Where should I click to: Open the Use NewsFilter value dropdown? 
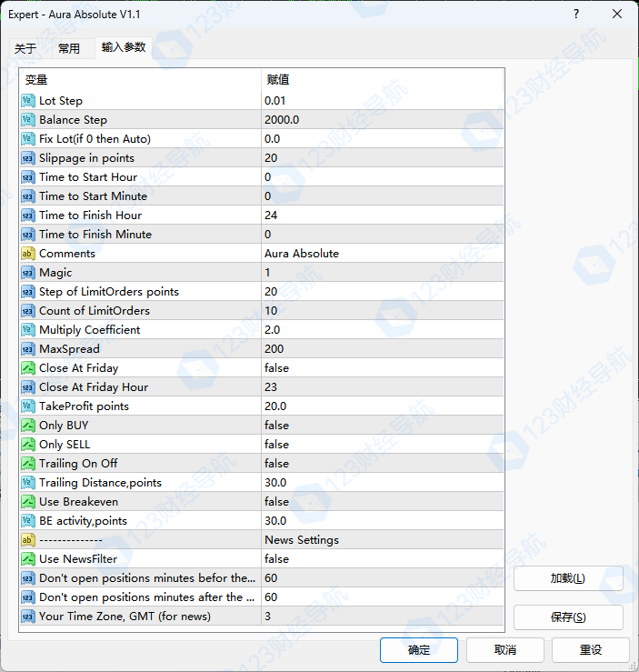(382, 559)
